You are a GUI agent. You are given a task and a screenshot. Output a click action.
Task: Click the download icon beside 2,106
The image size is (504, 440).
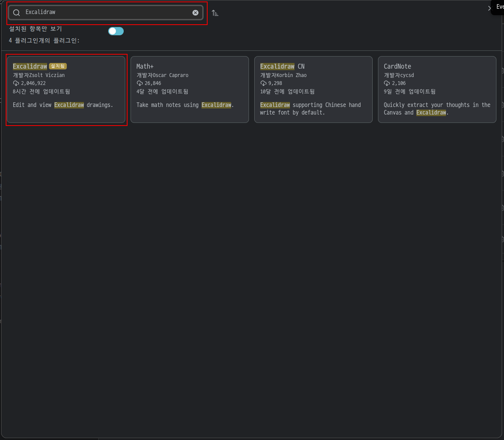[x=387, y=83]
